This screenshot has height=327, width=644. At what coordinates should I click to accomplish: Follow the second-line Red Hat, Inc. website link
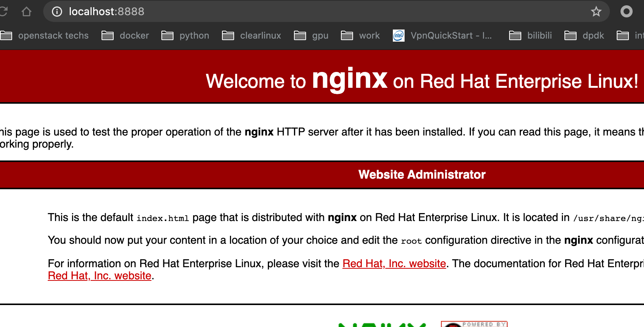pos(100,276)
